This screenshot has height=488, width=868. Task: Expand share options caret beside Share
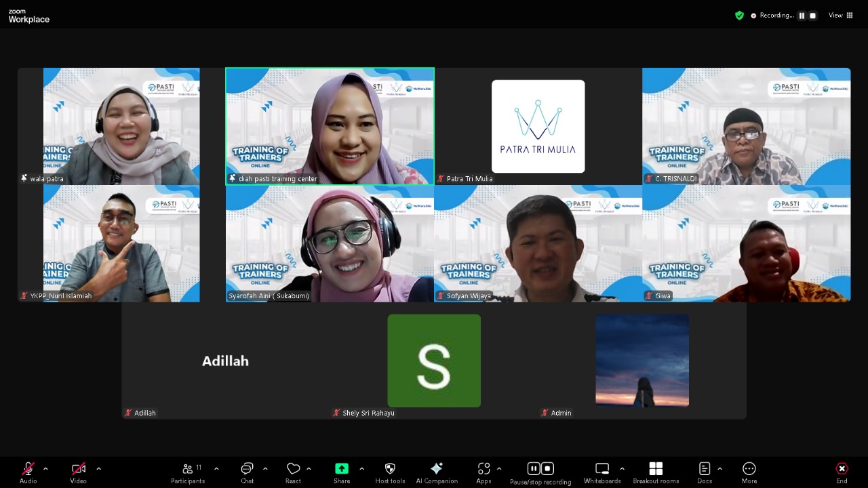click(x=361, y=469)
